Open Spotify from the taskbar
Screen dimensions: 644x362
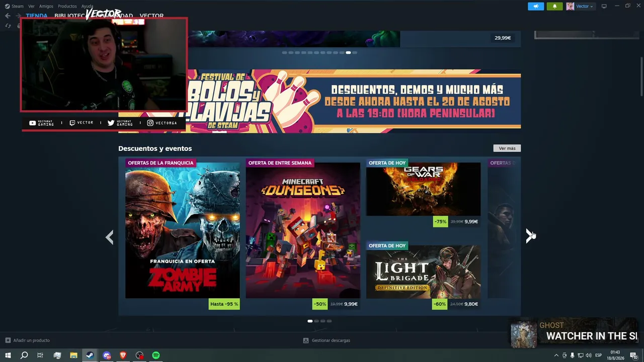[156, 355]
